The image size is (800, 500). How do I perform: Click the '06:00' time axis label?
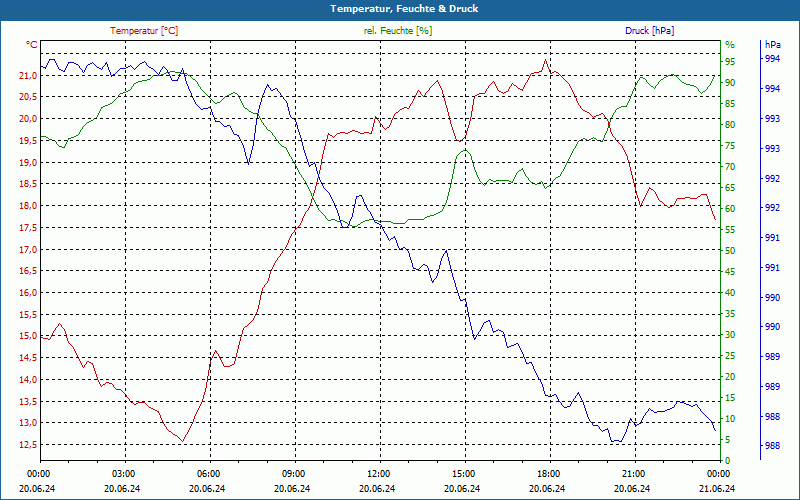click(x=208, y=473)
